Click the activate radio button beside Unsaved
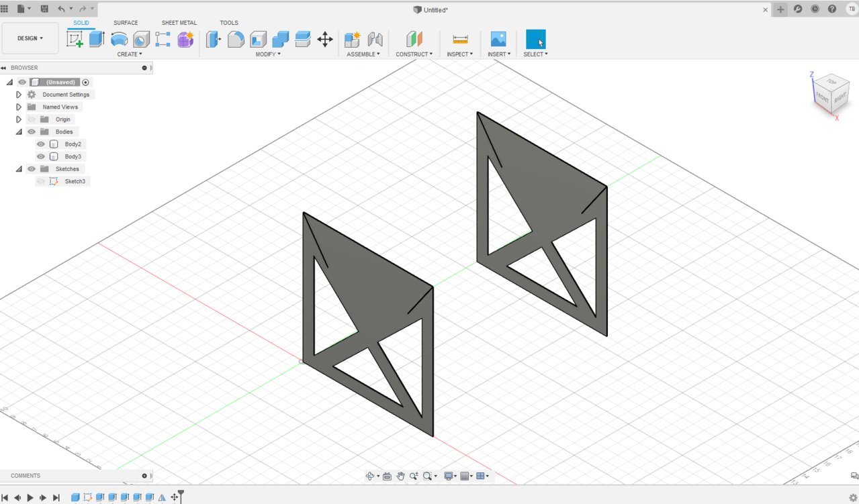Viewport: 859px width, 504px height. [85, 82]
